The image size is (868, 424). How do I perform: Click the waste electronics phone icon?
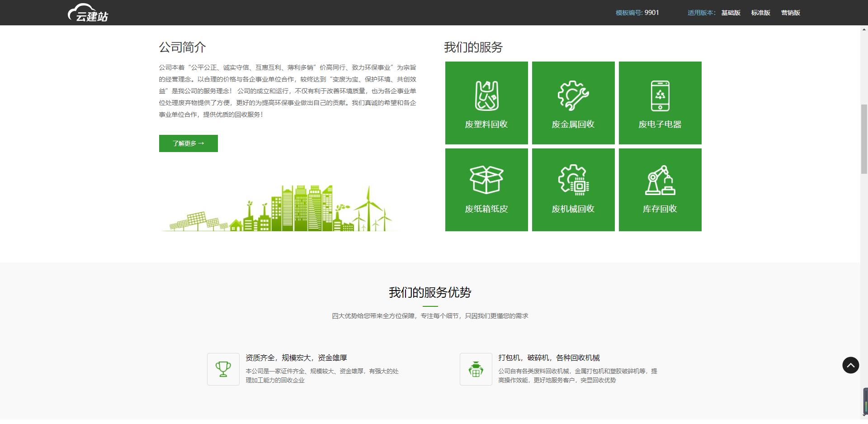pyautogui.click(x=660, y=95)
